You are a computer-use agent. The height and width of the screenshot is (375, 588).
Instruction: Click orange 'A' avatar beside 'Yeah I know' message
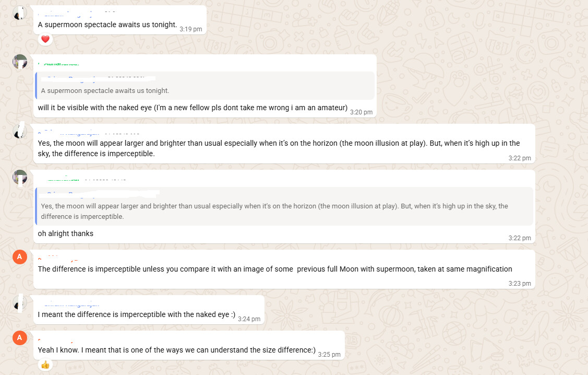tap(19, 338)
